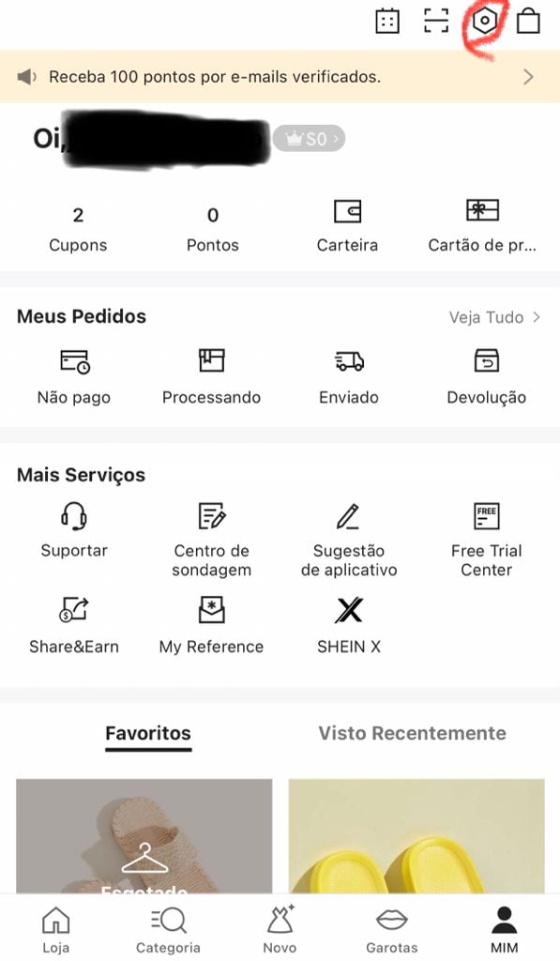The image size is (560, 961).
Task: Open the 2 Cupons counter
Action: click(78, 229)
